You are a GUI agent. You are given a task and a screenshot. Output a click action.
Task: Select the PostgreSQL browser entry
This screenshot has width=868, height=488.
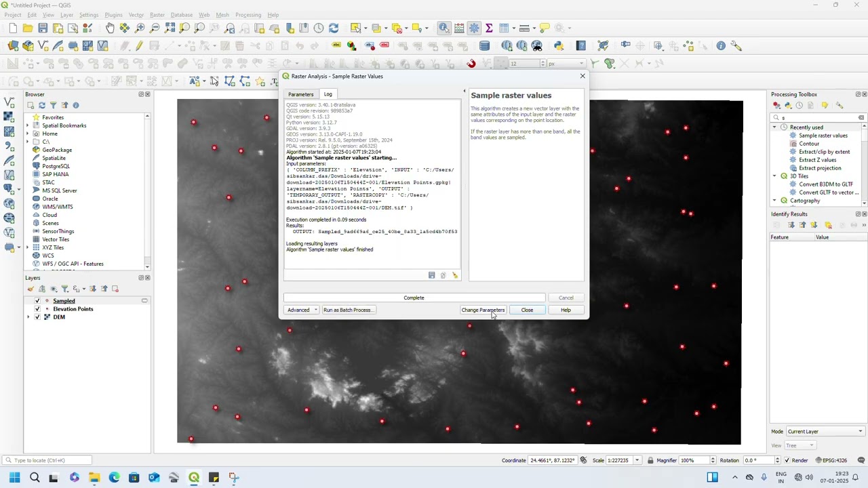(56, 166)
